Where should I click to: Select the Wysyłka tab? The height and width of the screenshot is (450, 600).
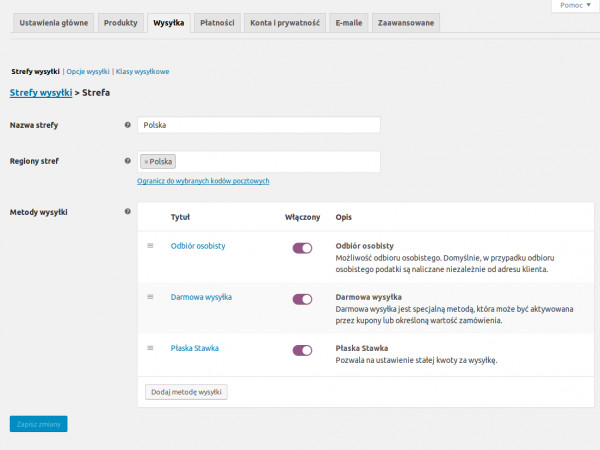pos(169,23)
